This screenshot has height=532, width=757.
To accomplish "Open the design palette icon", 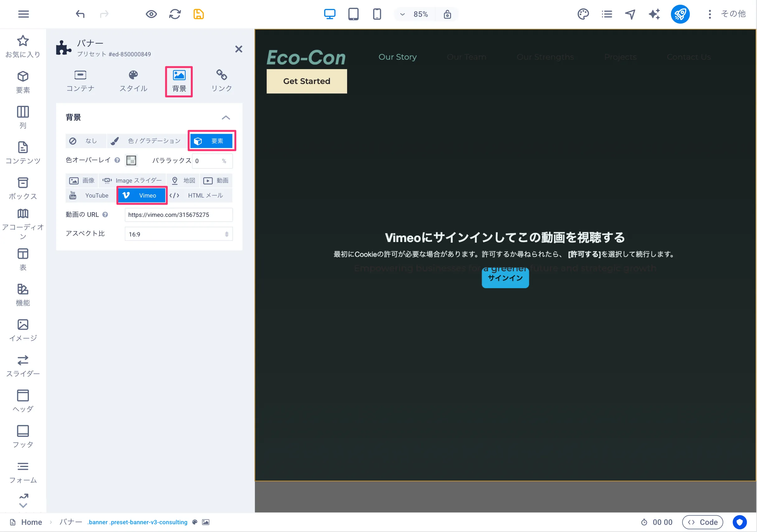I will tap(583, 14).
